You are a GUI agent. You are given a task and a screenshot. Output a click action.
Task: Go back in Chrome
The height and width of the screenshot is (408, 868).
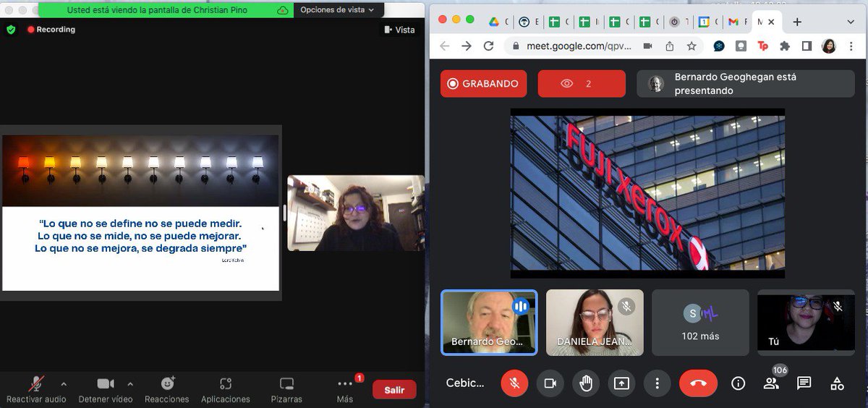[x=444, y=46]
